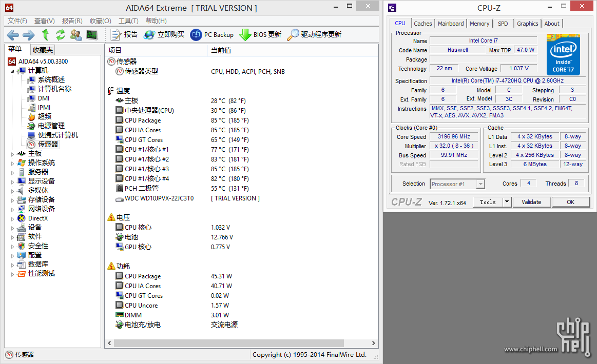Open the Processor #1 selection dropdown
Image resolution: width=597 pixels, height=364 pixels.
pyautogui.click(x=457, y=184)
